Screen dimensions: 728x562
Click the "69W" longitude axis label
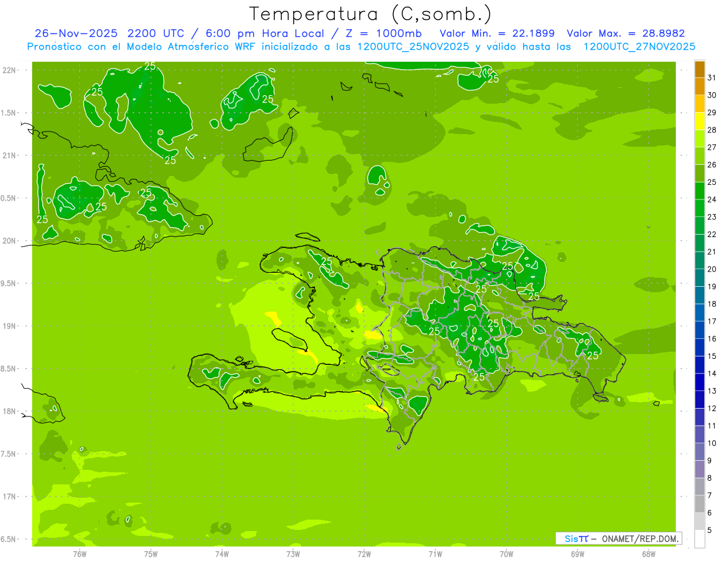coord(577,554)
